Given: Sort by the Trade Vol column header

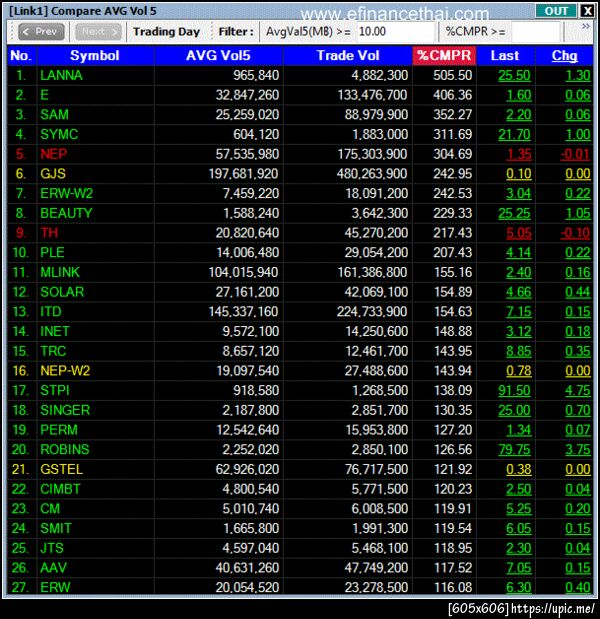Looking at the screenshot, I should [348, 56].
